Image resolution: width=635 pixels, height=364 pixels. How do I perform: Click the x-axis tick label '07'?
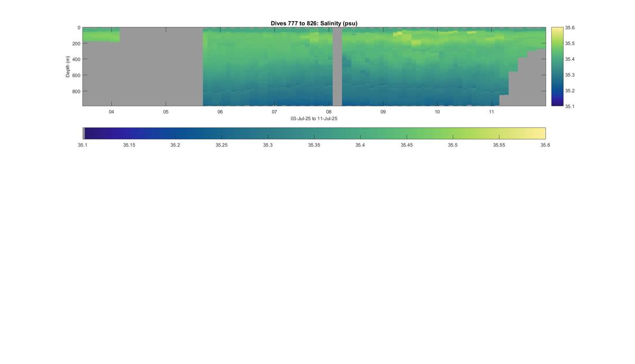click(274, 112)
